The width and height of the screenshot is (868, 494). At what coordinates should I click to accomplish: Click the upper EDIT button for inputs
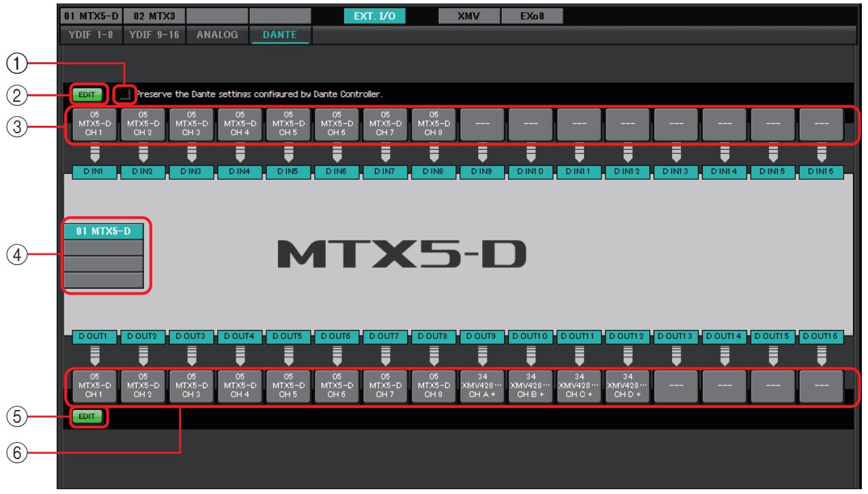pos(88,94)
